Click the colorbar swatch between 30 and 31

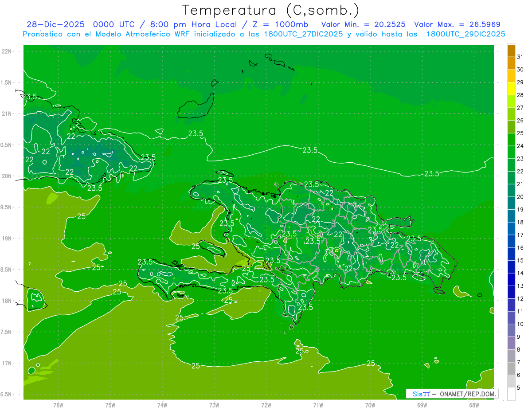pyautogui.click(x=511, y=63)
